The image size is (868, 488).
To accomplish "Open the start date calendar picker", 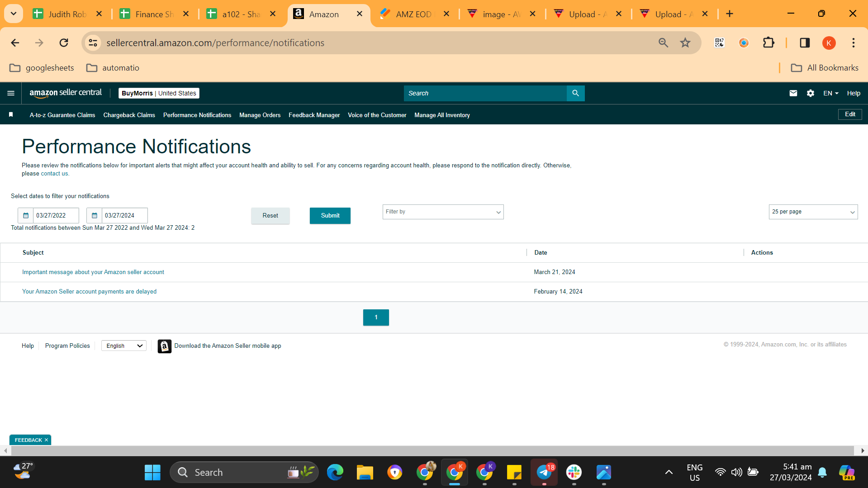I will pyautogui.click(x=26, y=216).
